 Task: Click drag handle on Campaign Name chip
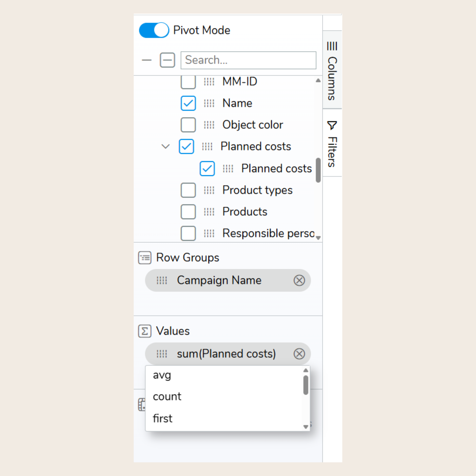[162, 280]
